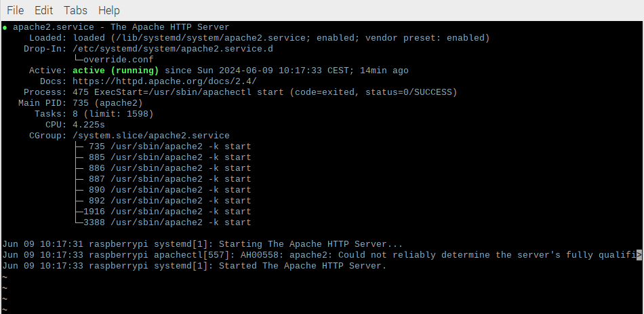This screenshot has height=314, width=644.
Task: Click the Starting The Apache HTTP Server log line
Action: coord(203,244)
